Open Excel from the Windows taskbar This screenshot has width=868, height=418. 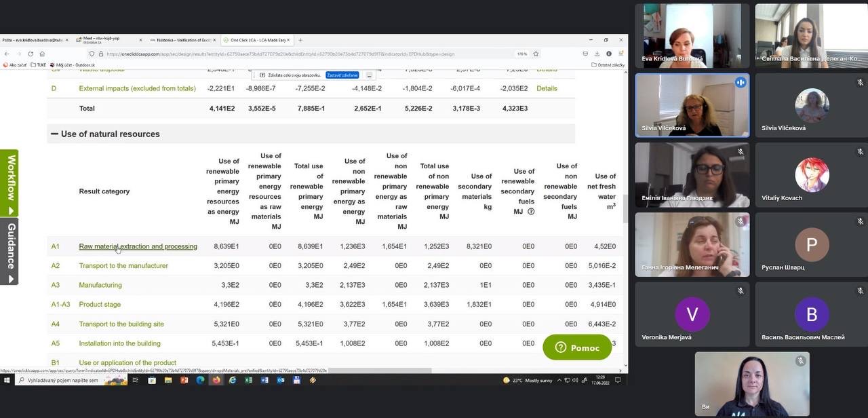point(248,381)
